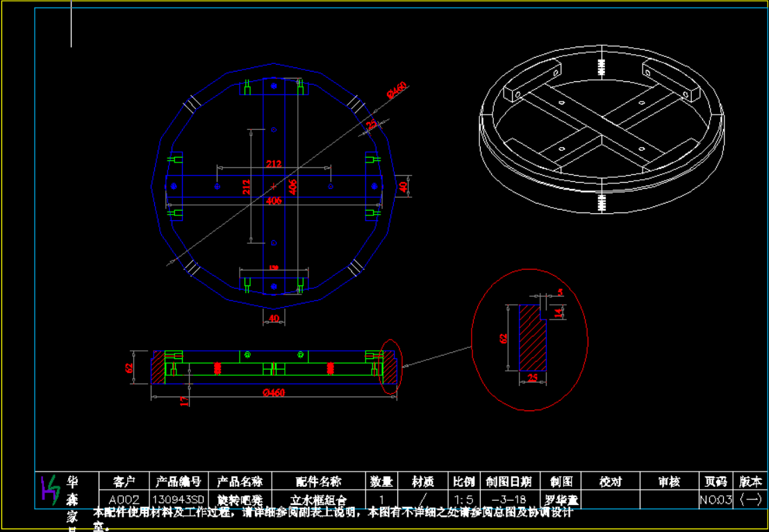This screenshot has height=532, width=769.
Task: Select the 25 dimension inside the red ellipse
Action: (533, 378)
